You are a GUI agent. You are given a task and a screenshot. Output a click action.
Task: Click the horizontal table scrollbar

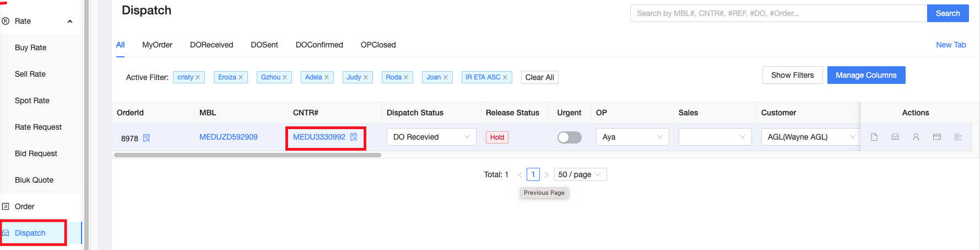tap(247, 155)
